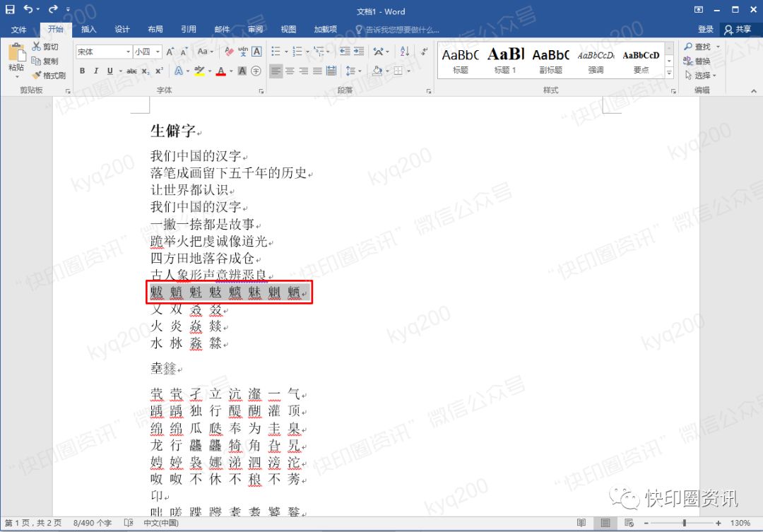Expand the Select (选择) dropdown
This screenshot has width=763, height=532.
[714, 76]
